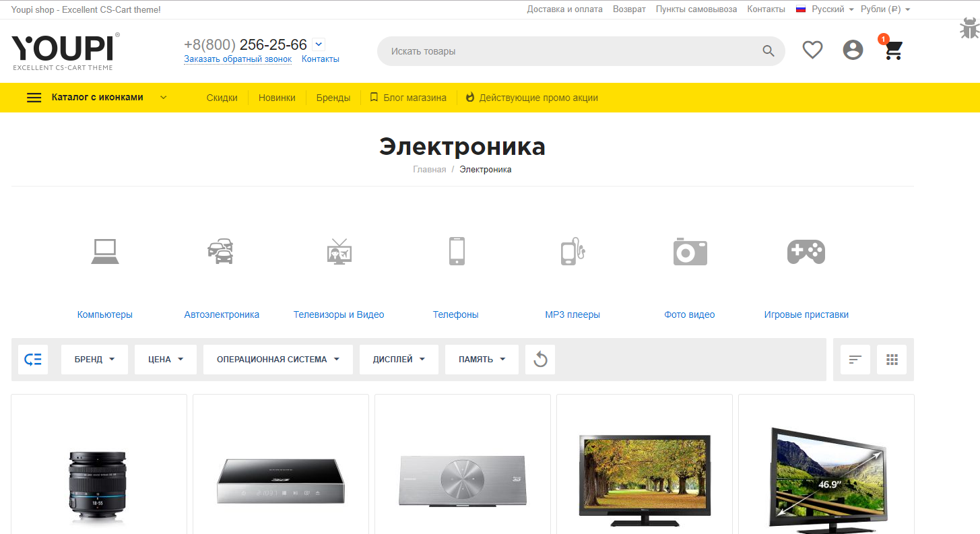Expand the ОПЕРАЦИОННАЯ СИСТЕМА filter dropdown
The height and width of the screenshot is (534, 980).
click(x=277, y=360)
